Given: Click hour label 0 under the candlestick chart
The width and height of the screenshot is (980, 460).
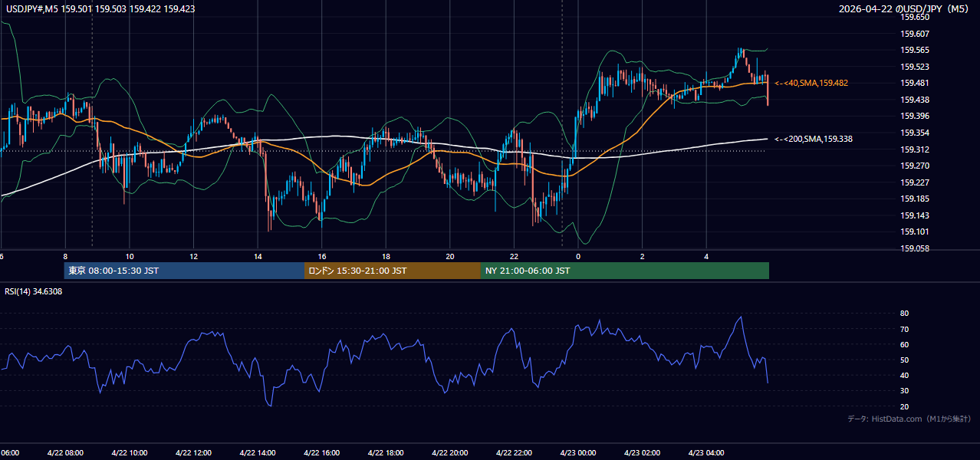Looking at the screenshot, I should [x=578, y=257].
